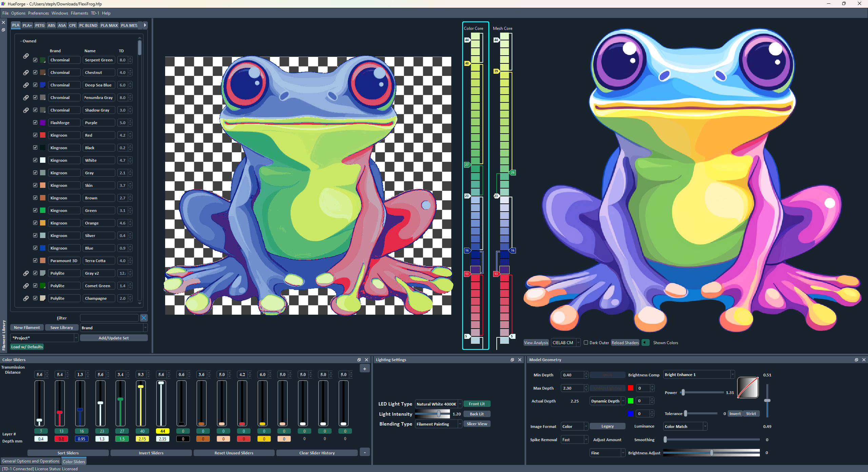This screenshot has height=472, width=868.
Task: Open the Filaments menu
Action: tap(79, 13)
